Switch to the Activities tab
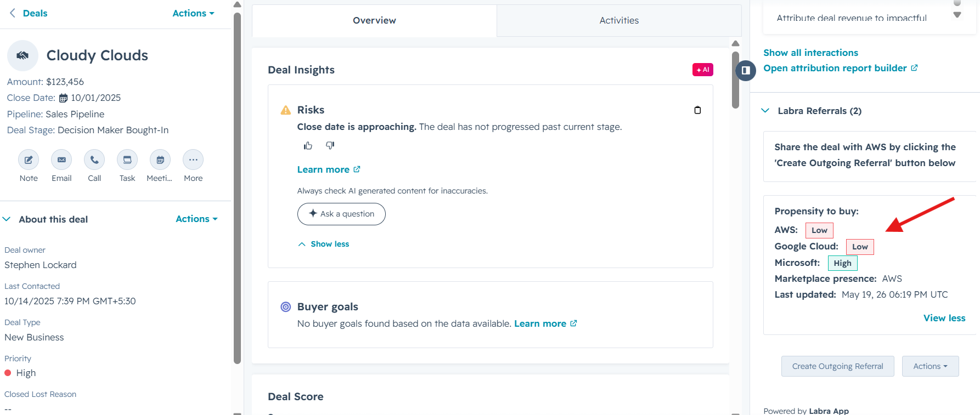Image resolution: width=980 pixels, height=415 pixels. pyautogui.click(x=619, y=20)
